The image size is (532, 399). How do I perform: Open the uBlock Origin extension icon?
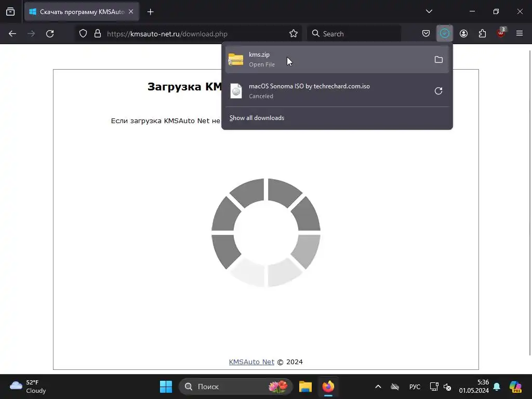[501, 33]
